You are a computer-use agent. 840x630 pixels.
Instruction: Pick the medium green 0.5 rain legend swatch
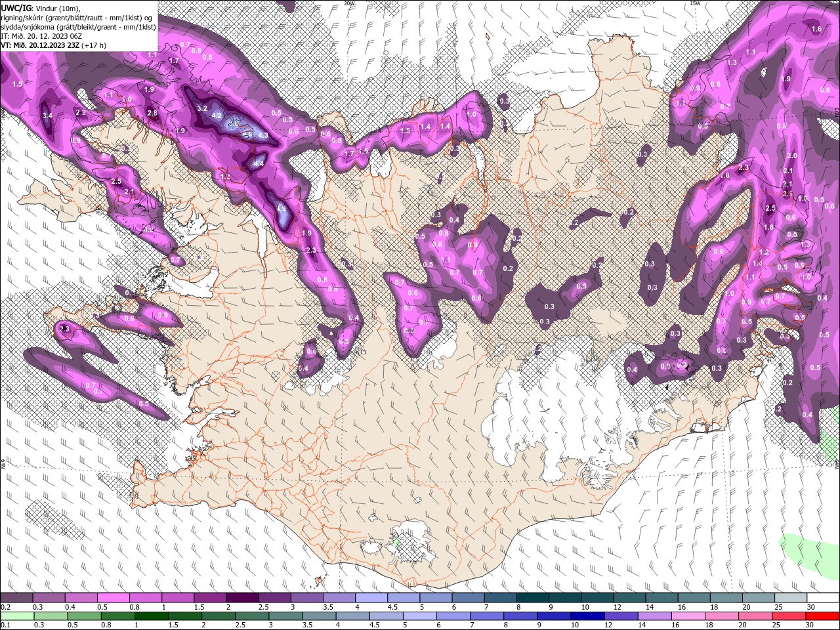pos(84,616)
